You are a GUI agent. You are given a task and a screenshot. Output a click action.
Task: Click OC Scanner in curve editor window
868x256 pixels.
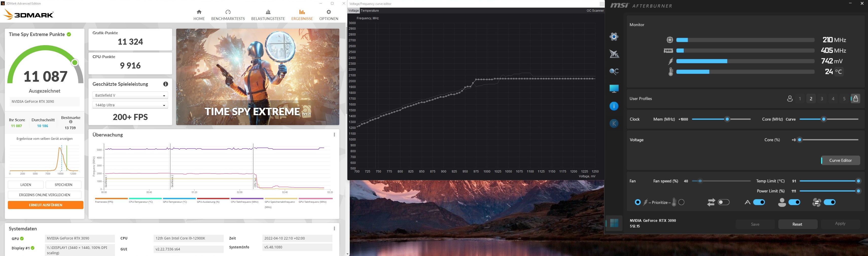[x=595, y=11]
